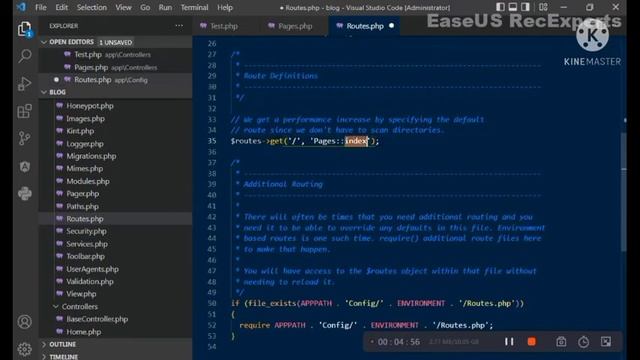Open the Accounts icon in activity bar
The width and height of the screenshot is (640, 360).
pyautogui.click(x=24, y=322)
